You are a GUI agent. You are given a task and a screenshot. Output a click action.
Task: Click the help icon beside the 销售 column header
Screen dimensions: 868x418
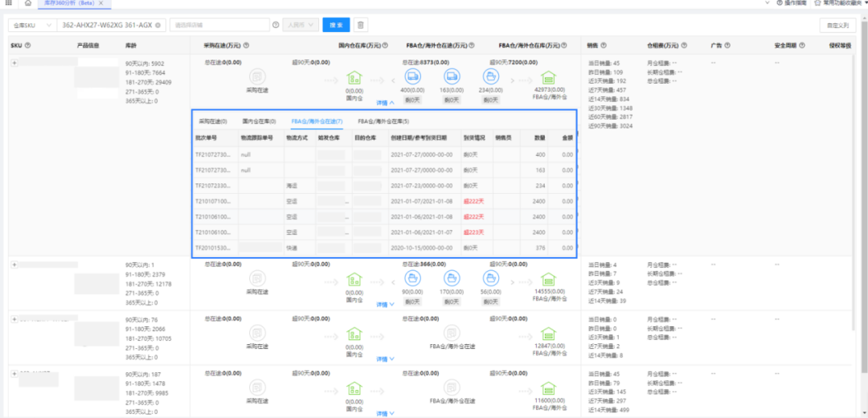603,45
